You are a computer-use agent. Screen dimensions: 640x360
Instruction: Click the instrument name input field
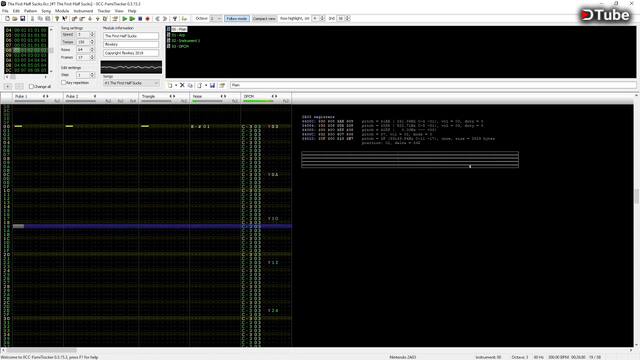pos(433,85)
